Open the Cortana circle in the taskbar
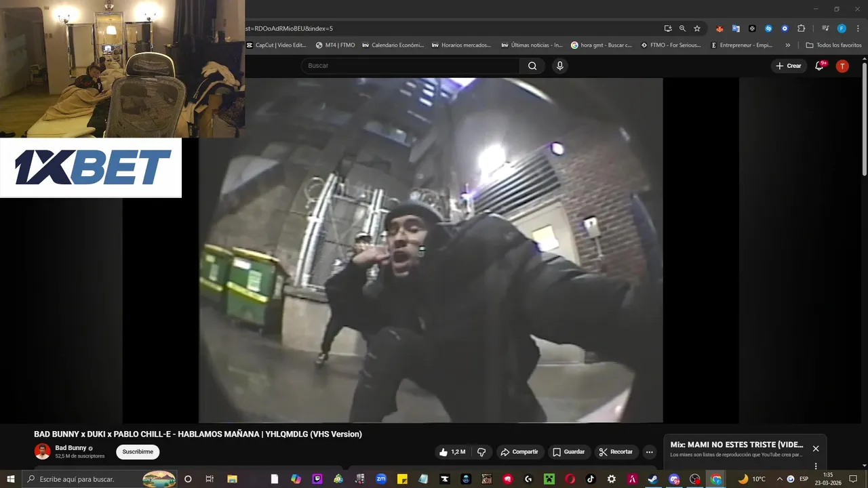Viewport: 868px width, 488px height. tap(188, 479)
